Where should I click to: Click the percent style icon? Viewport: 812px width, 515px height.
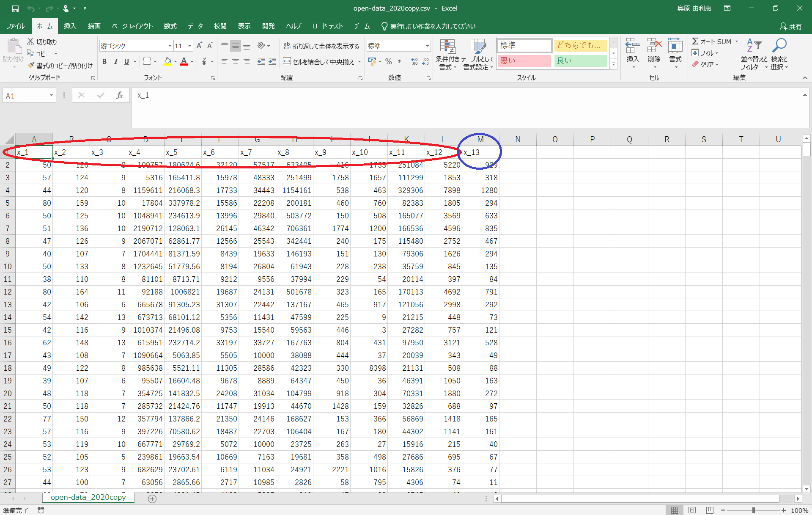click(388, 62)
